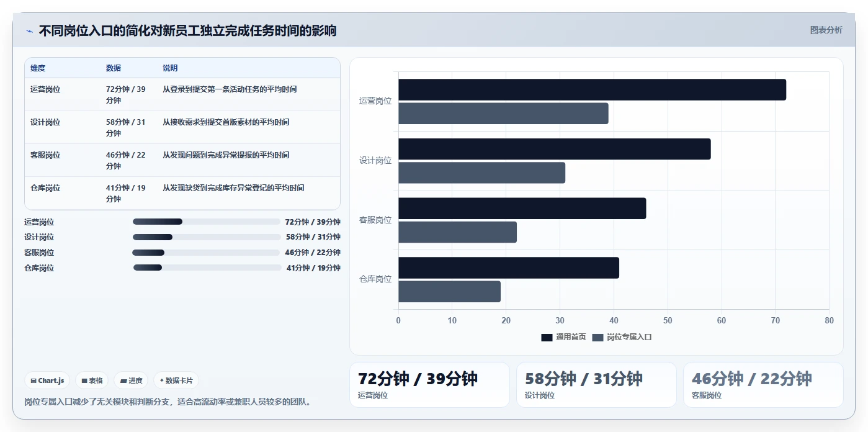
Task: Click table value 46分钟 / 22分钟
Action: (x=126, y=160)
